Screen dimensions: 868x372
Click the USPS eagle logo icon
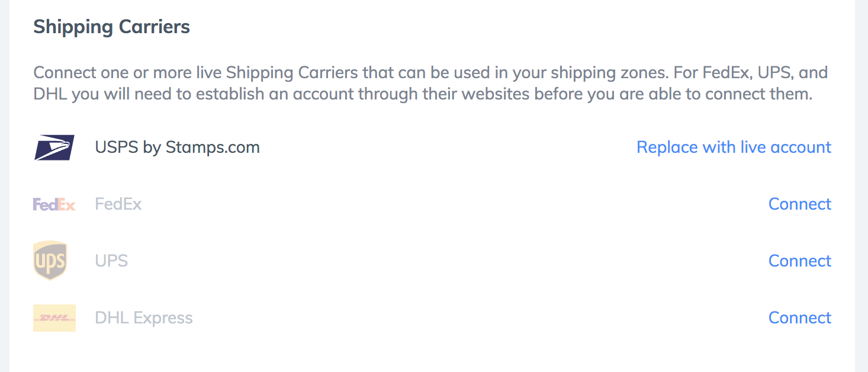point(54,147)
